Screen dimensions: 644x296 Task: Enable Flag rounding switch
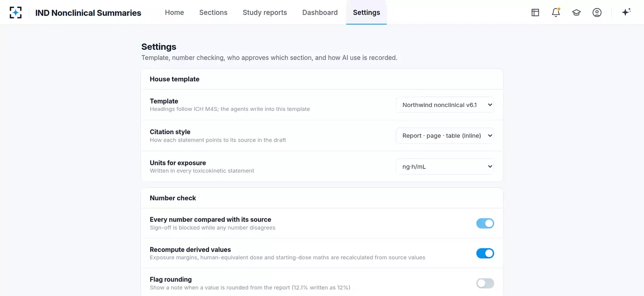tap(485, 283)
